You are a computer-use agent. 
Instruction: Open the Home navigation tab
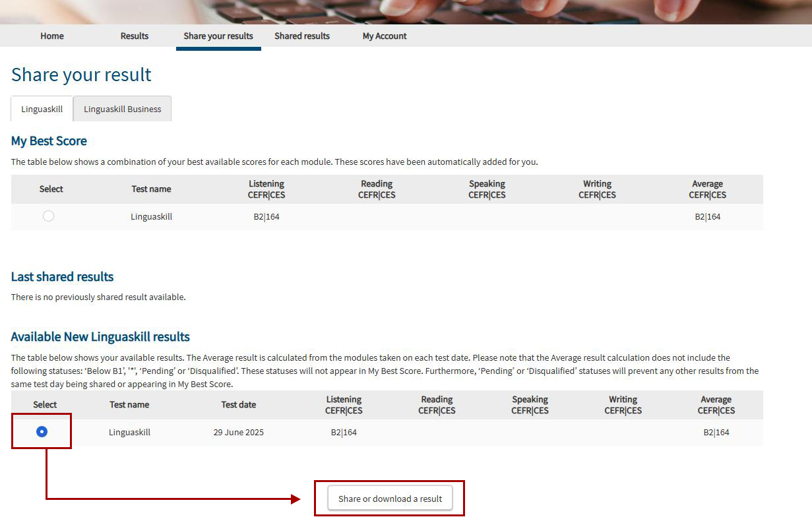pos(52,36)
